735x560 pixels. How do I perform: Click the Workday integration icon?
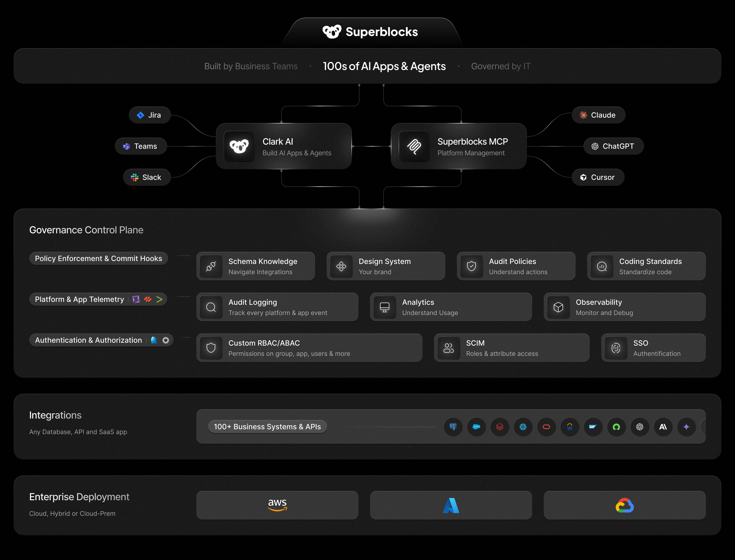tap(570, 427)
